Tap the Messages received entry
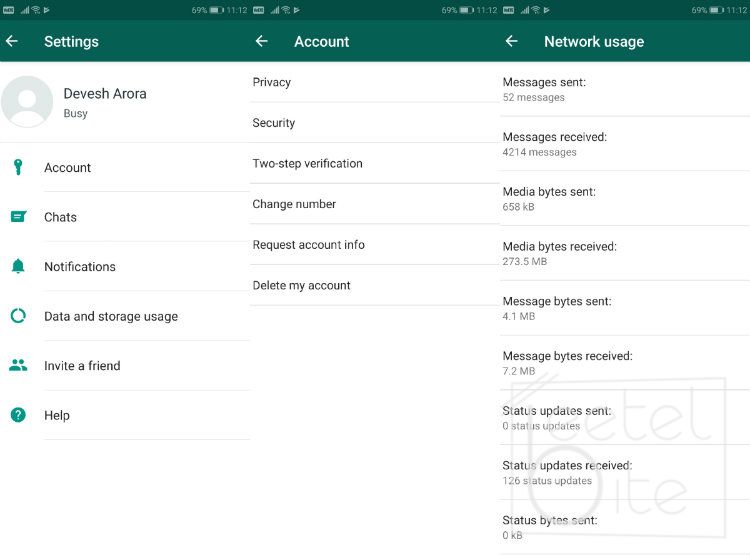The height and width of the screenshot is (555, 750). 554,143
